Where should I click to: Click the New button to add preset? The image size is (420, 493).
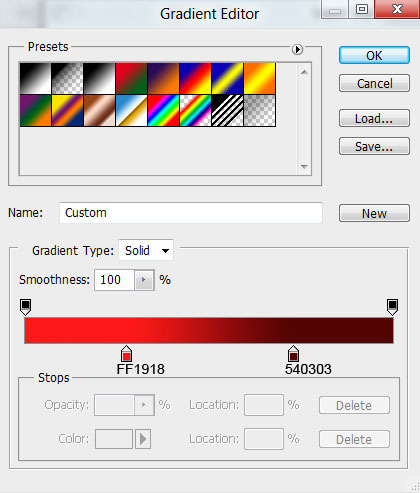click(x=374, y=213)
